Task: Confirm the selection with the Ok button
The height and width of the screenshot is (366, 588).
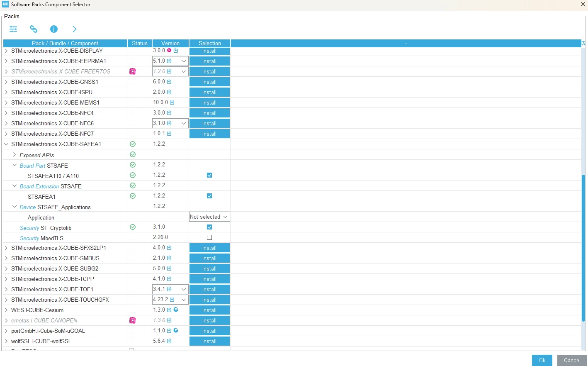Action: point(542,360)
